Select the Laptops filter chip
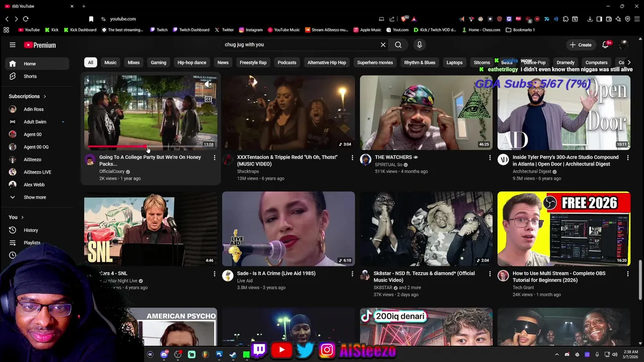This screenshot has width=644, height=362. [454, 63]
